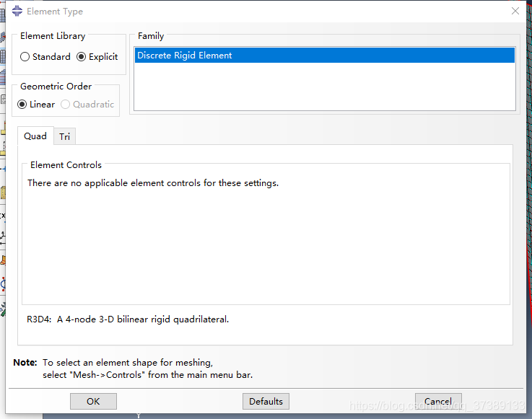The height and width of the screenshot is (419, 532).
Task: Close the Element Type dialog with X
Action: (x=515, y=11)
